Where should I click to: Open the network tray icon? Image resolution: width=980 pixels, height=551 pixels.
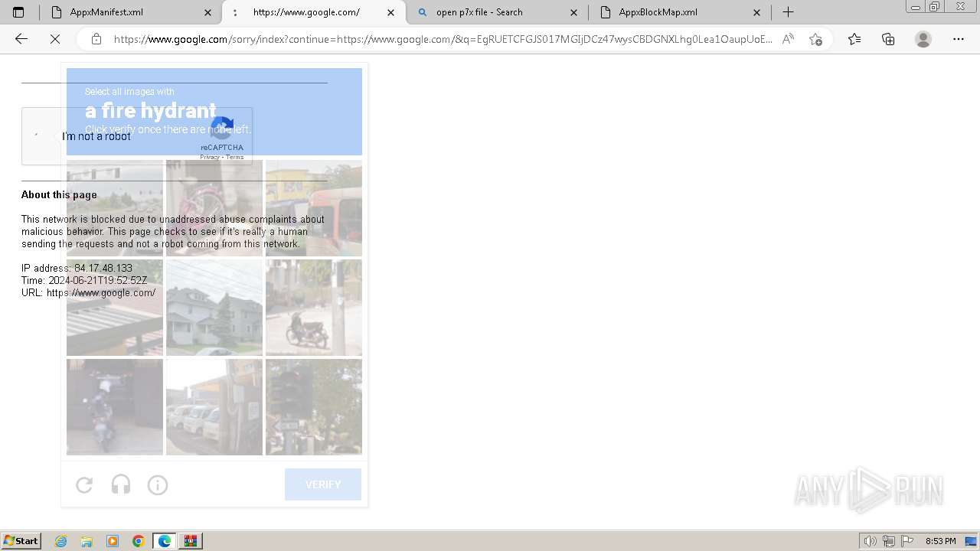coord(889,541)
